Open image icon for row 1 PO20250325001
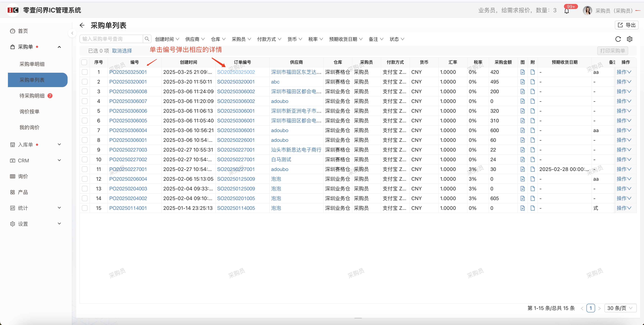This screenshot has height=325, width=644. pos(522,72)
